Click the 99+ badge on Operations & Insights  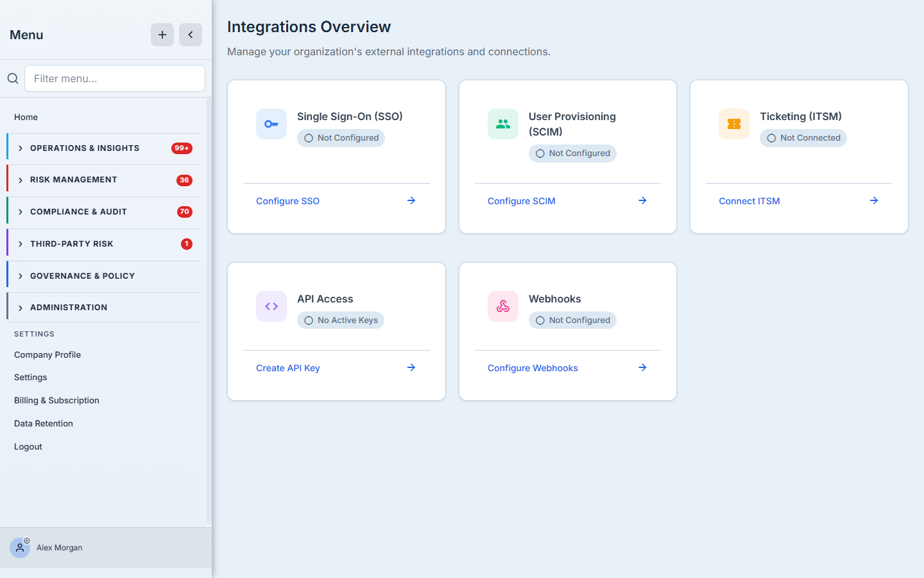pyautogui.click(x=182, y=148)
